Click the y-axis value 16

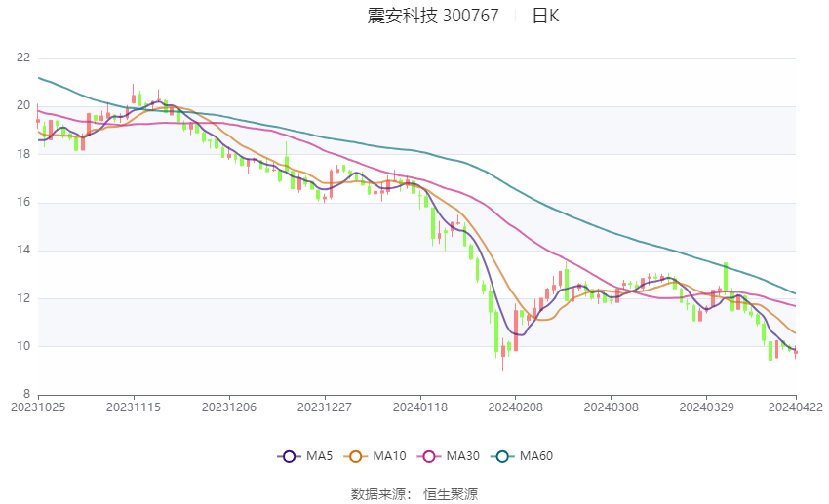point(23,202)
